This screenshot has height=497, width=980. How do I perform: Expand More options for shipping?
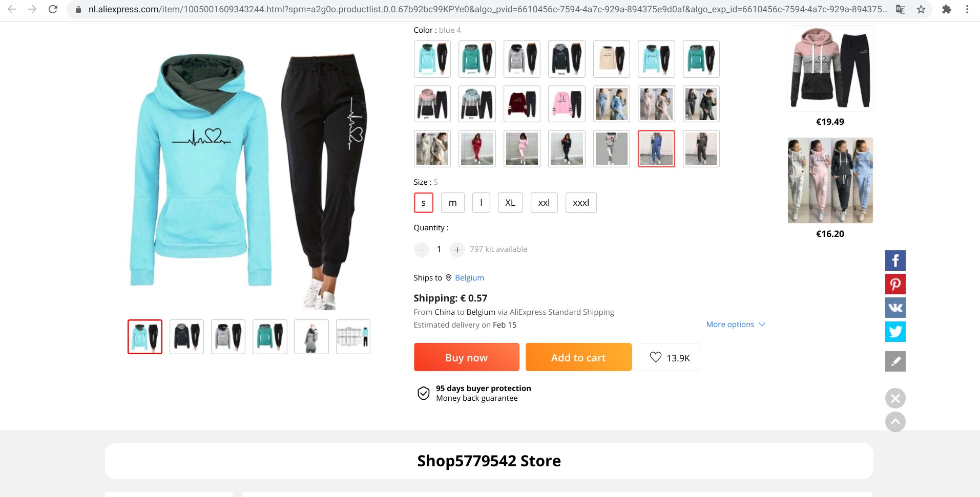tap(736, 325)
